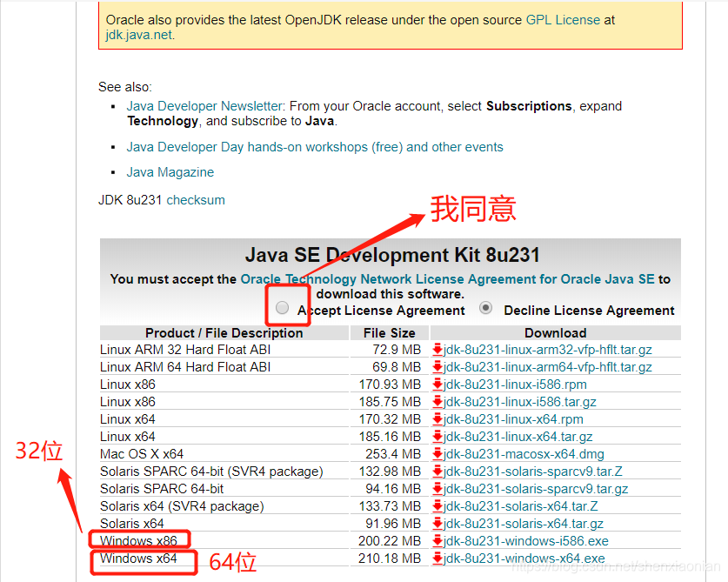Download jdk-8u231-linux-arm32-vfp-hflt.tar.gz file link
The height and width of the screenshot is (582, 728).
tap(547, 350)
